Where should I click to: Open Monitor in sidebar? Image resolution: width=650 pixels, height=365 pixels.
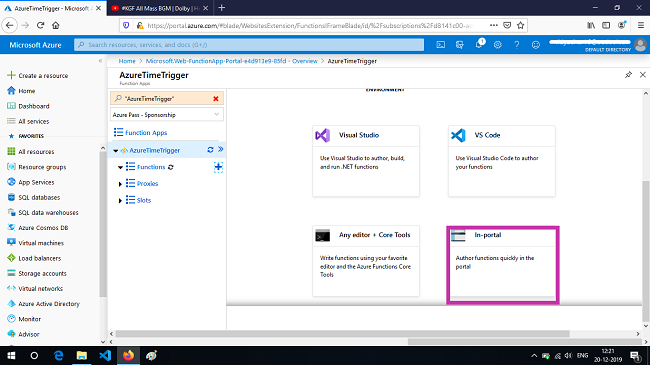(24, 319)
